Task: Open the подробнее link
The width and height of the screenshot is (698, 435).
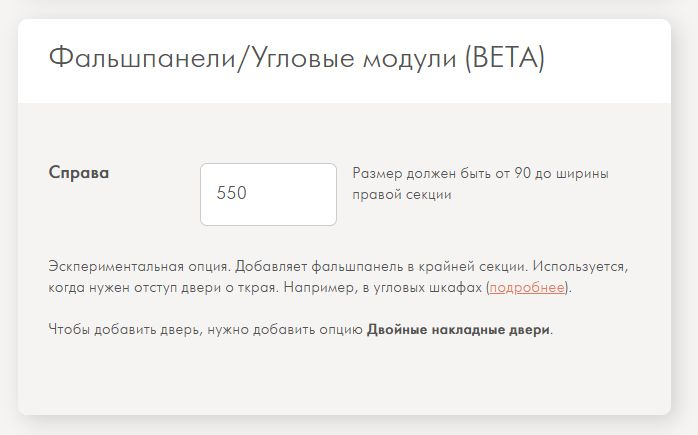Action: 527,288
